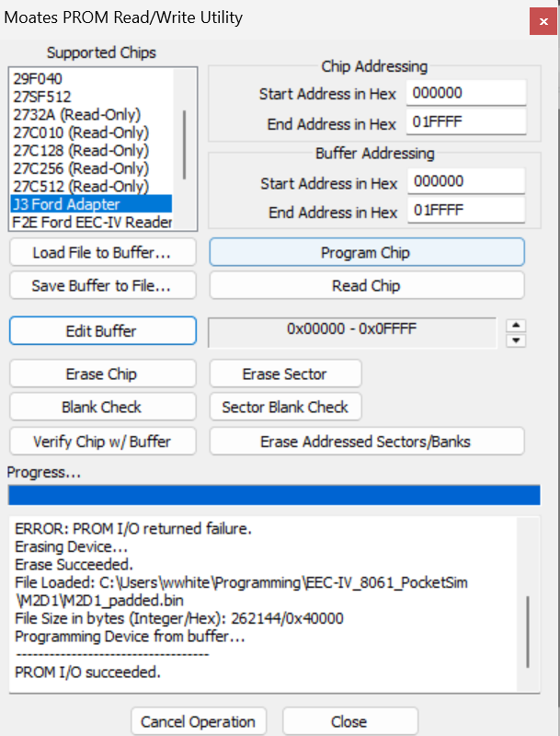Click Erase Addressed Sectors/Banks button

coord(366,441)
